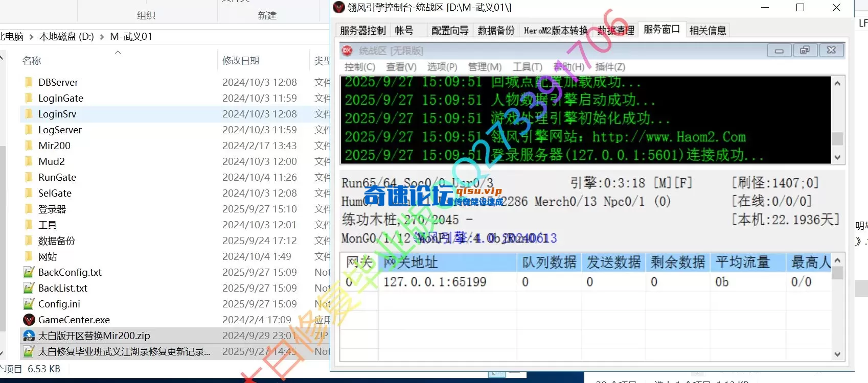Viewport: 868px width, 383px height.
Task: Open the 配置向导 tab
Action: coord(450,31)
